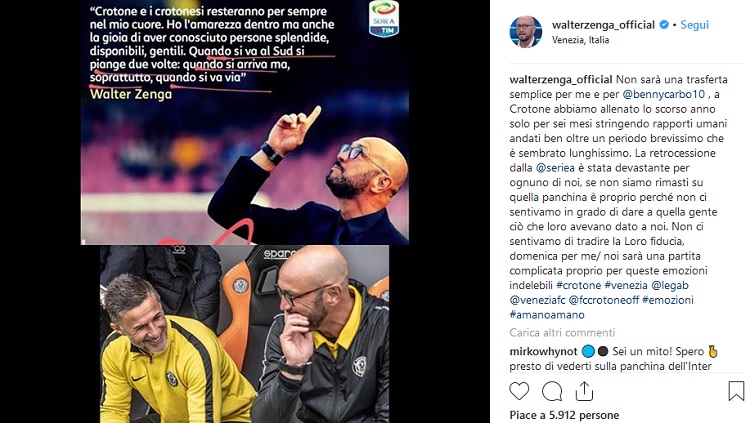Open the @bennycarbo10 mention
This screenshot has width=750, height=423.
click(663, 94)
